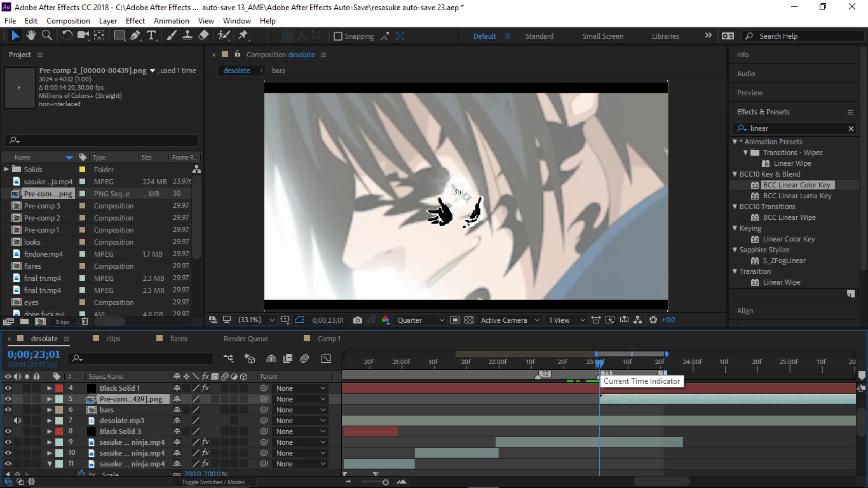Collapse layer 11 sasuke ninja.mp4 properties
868x488 pixels.
pos(50,464)
